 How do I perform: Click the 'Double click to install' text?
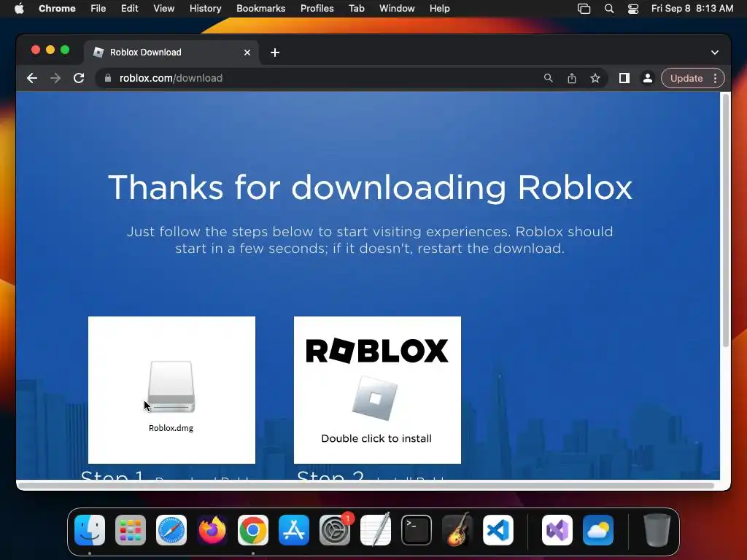coord(376,438)
